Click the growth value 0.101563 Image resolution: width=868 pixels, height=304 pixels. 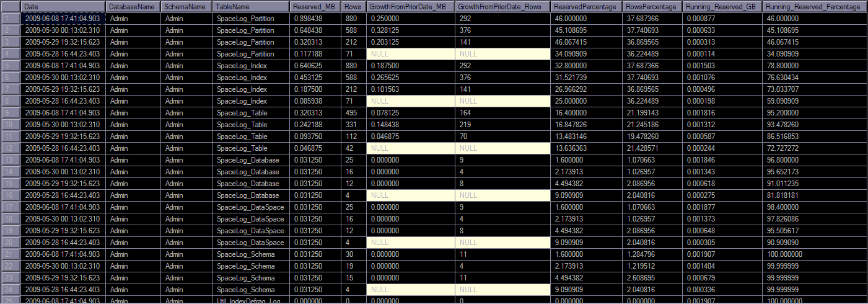(410, 89)
